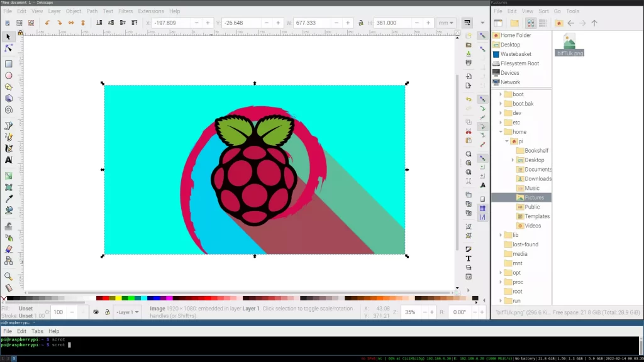The image size is (644, 362).
Task: Select the Dropper color picker tool
Action: point(8,199)
